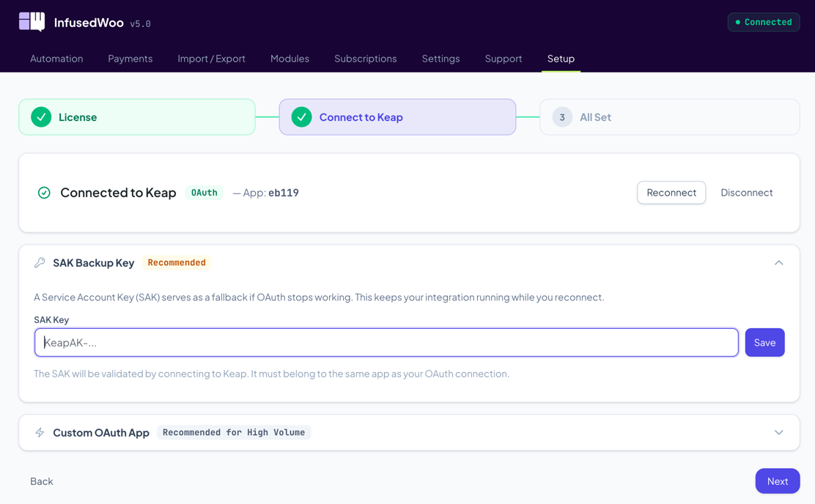
Task: Open the Modules tab
Action: pos(290,59)
